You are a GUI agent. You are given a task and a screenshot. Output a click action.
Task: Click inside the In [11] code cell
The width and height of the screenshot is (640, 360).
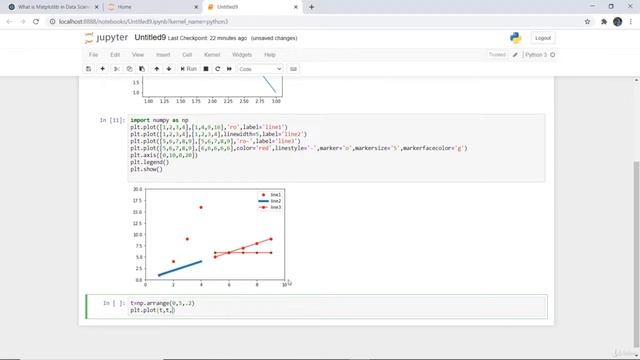(x=336, y=148)
